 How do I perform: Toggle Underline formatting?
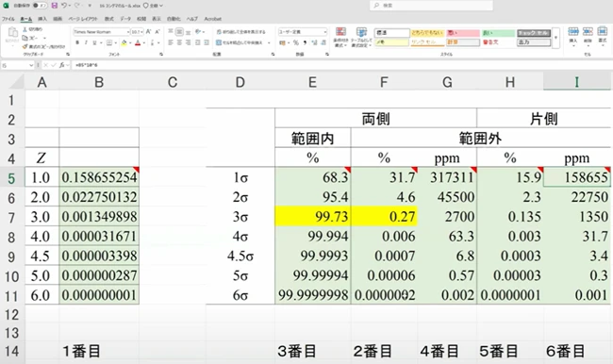94,42
